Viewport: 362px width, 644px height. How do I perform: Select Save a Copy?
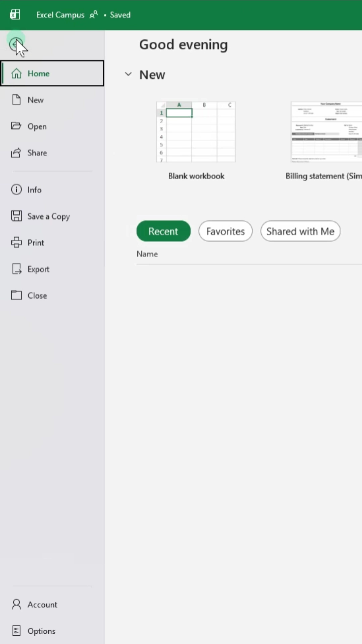coord(52,216)
